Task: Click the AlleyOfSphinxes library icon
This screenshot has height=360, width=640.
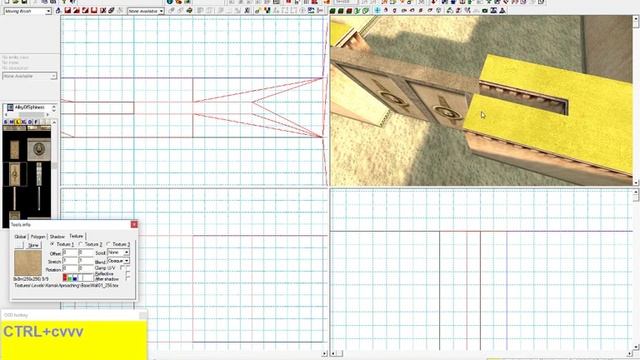Action: pyautogui.click(x=10, y=107)
